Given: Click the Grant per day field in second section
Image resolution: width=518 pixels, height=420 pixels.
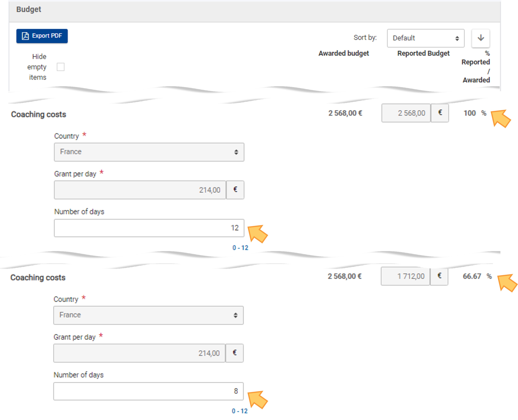Looking at the screenshot, I should click(x=139, y=353).
